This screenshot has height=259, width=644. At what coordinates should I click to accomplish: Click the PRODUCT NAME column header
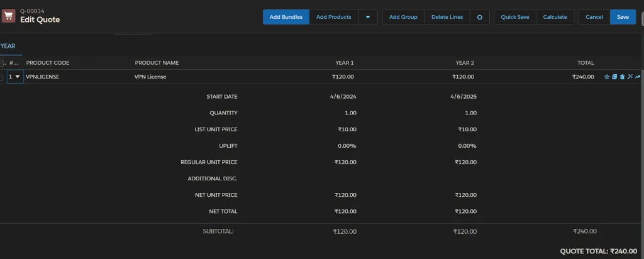click(x=157, y=63)
